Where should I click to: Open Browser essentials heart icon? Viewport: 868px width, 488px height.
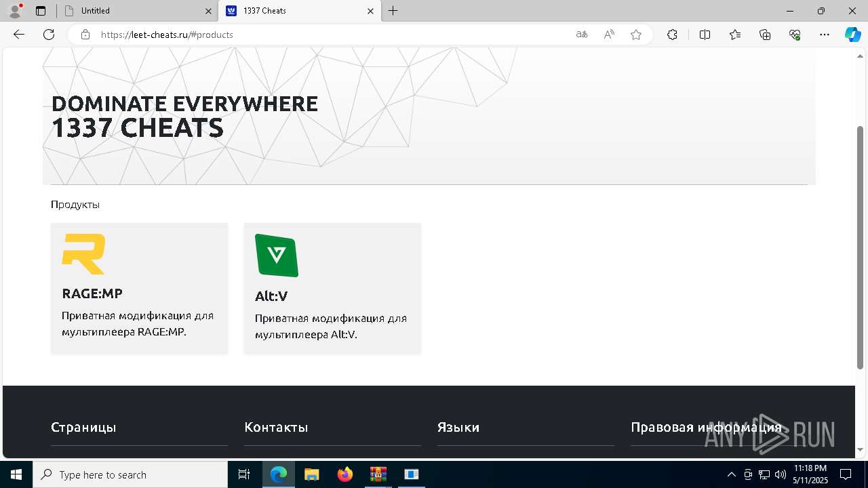795,35
